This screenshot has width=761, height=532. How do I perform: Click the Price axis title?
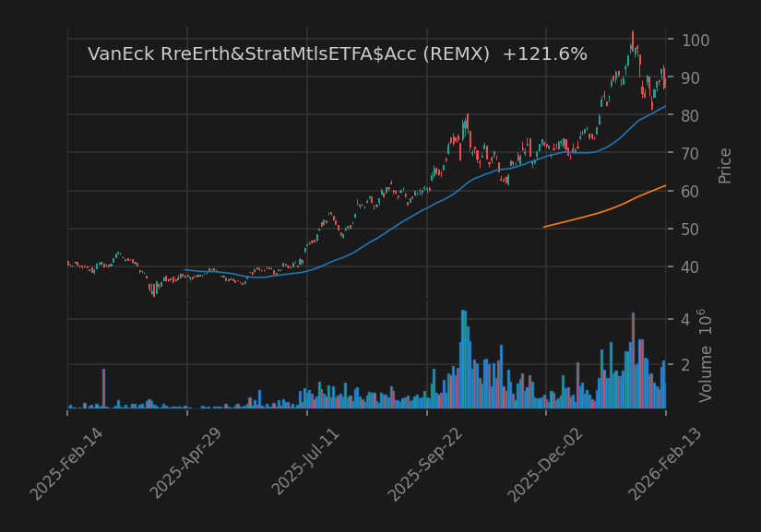pyautogui.click(x=723, y=164)
